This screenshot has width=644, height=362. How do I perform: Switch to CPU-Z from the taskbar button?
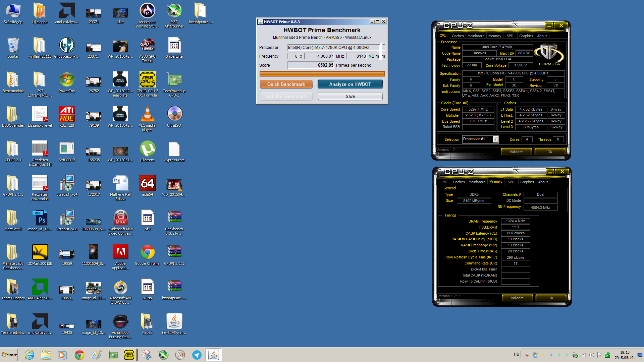tap(129, 355)
